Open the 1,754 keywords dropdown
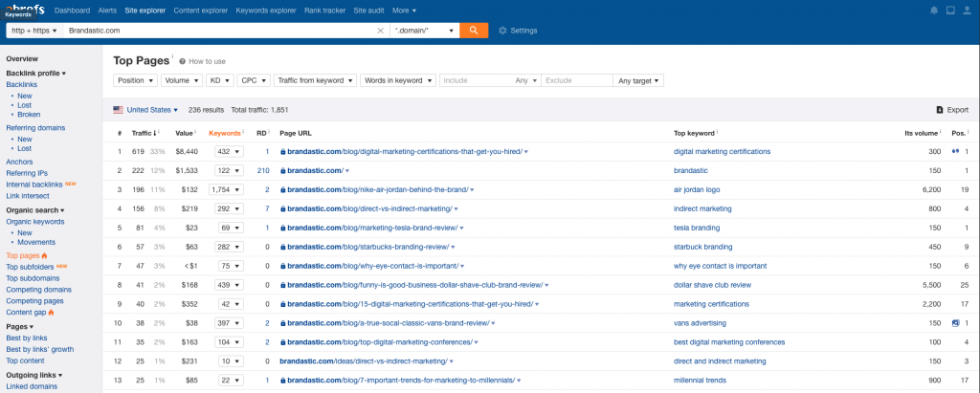This screenshot has width=980, height=393. coord(227,190)
